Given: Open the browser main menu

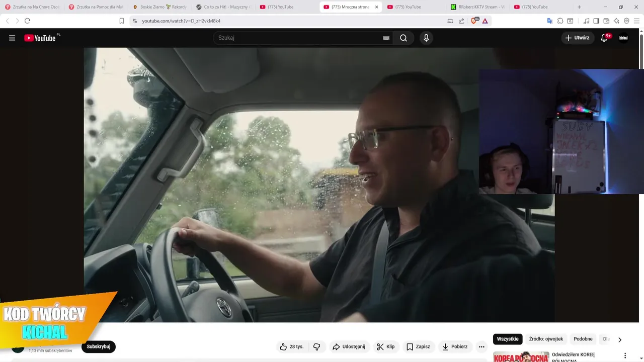Looking at the screenshot, I should 636,21.
